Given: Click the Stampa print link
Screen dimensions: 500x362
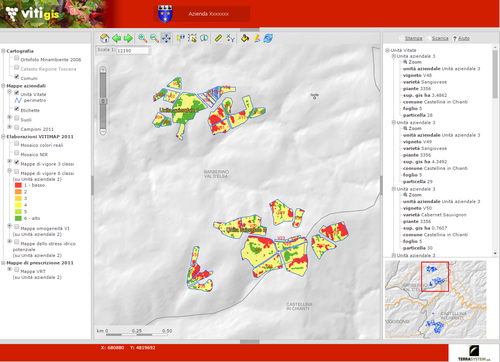Looking at the screenshot, I should 413,38.
